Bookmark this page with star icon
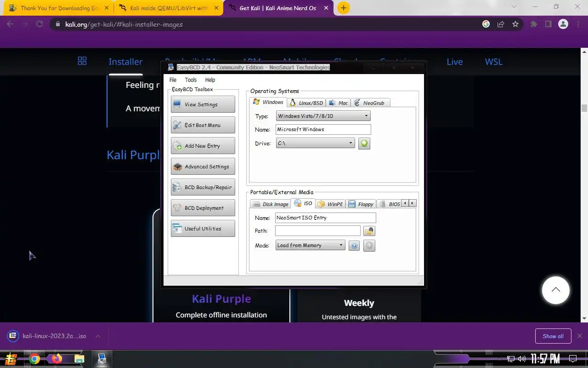The image size is (588, 368). point(515,24)
